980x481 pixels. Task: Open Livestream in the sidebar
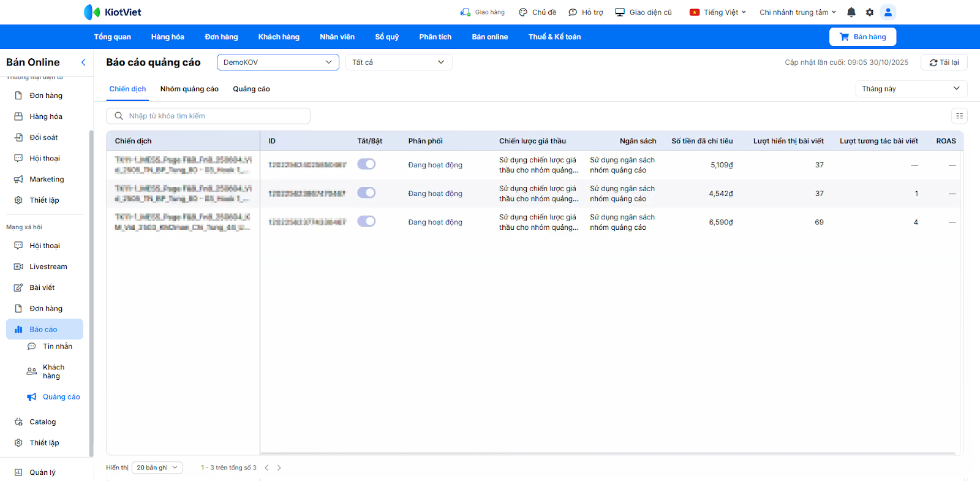pos(48,267)
